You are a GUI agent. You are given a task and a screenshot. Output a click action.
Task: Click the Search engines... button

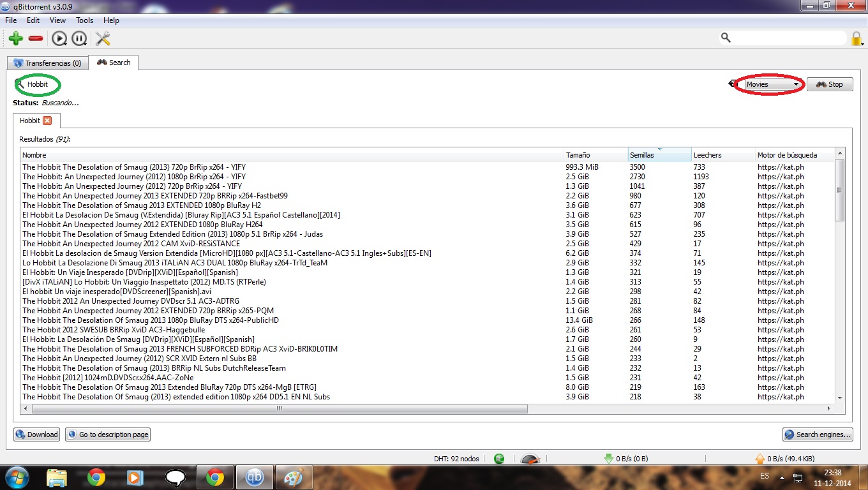(818, 434)
